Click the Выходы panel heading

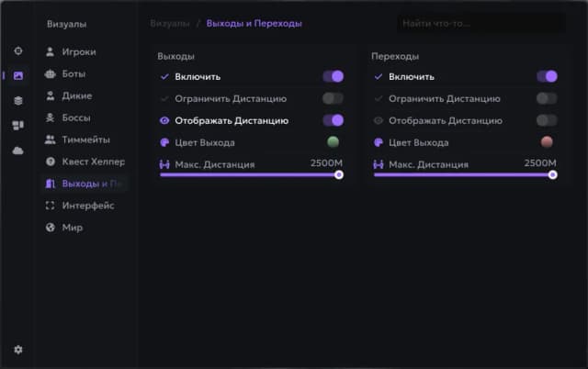(x=175, y=56)
